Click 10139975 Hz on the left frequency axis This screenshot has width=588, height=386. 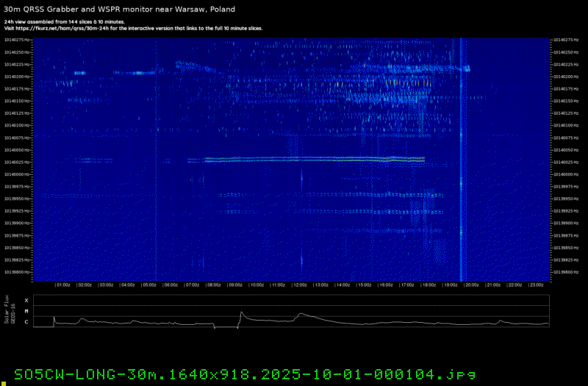17,187
